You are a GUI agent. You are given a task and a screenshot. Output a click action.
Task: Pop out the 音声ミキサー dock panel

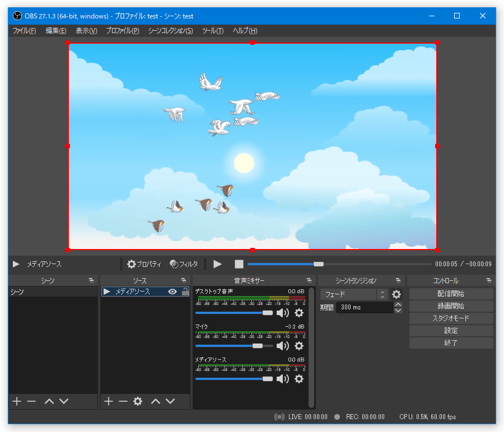point(309,280)
